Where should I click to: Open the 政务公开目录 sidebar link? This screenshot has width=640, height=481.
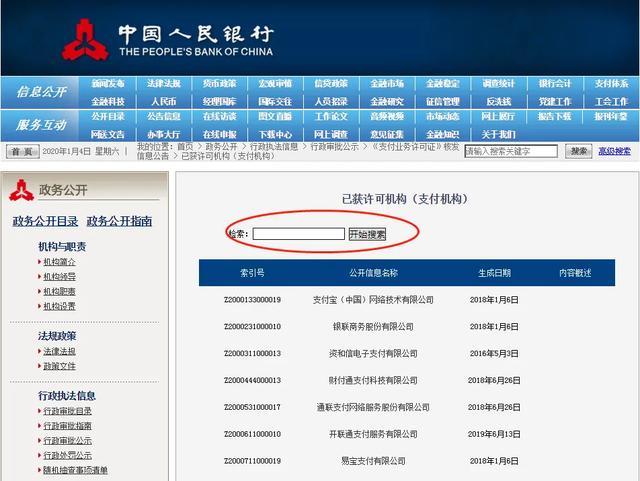coord(45,221)
